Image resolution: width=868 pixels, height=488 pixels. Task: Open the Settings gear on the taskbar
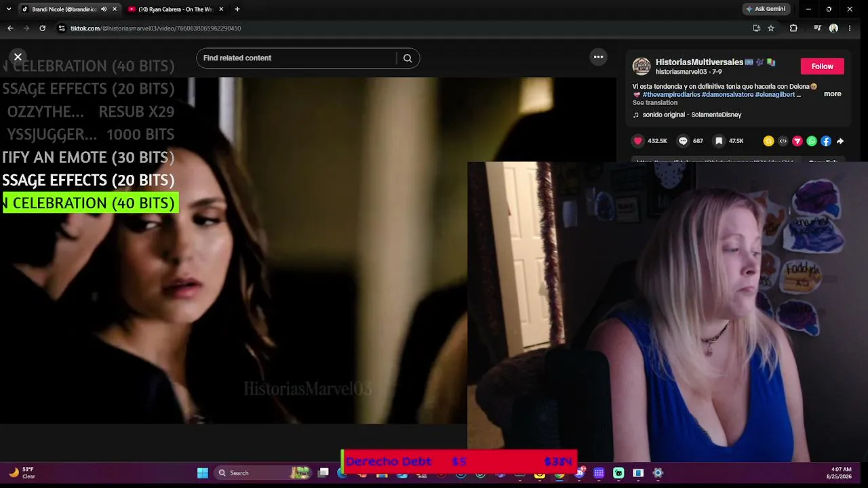(x=658, y=473)
